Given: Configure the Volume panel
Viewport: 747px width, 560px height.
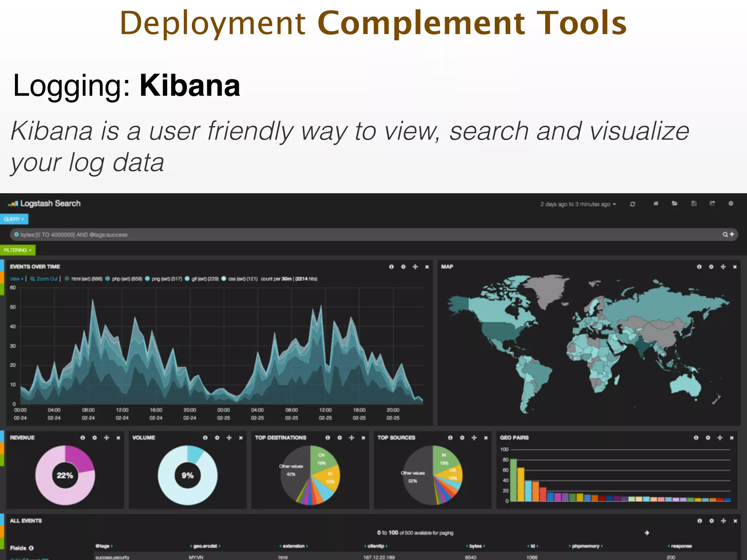Looking at the screenshot, I should pos(217,438).
